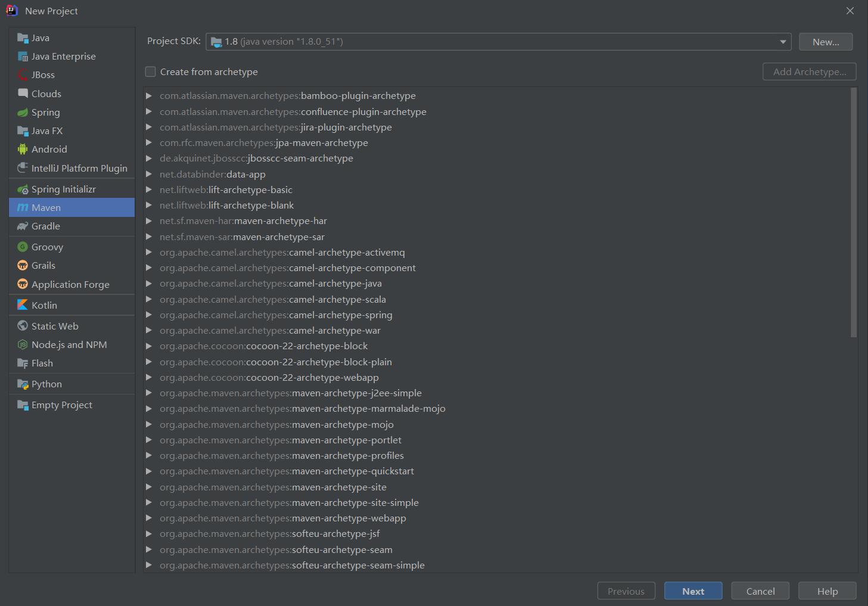Click the Previous button
868x606 pixels.
[x=626, y=591]
